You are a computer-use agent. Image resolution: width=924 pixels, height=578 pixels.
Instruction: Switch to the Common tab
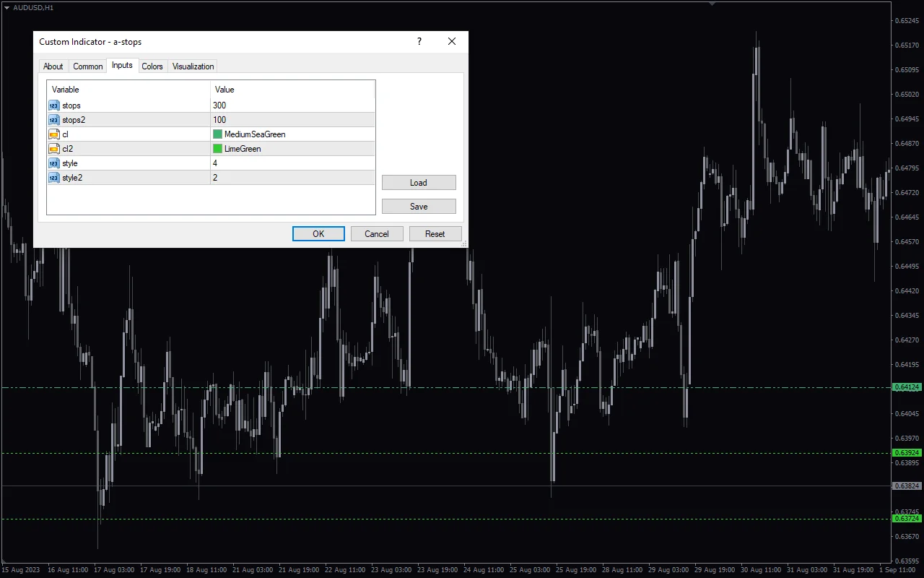[87, 66]
